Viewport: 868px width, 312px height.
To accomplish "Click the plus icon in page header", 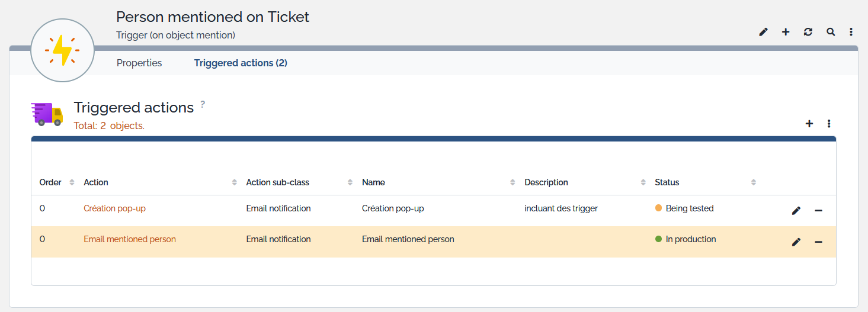I will (786, 32).
